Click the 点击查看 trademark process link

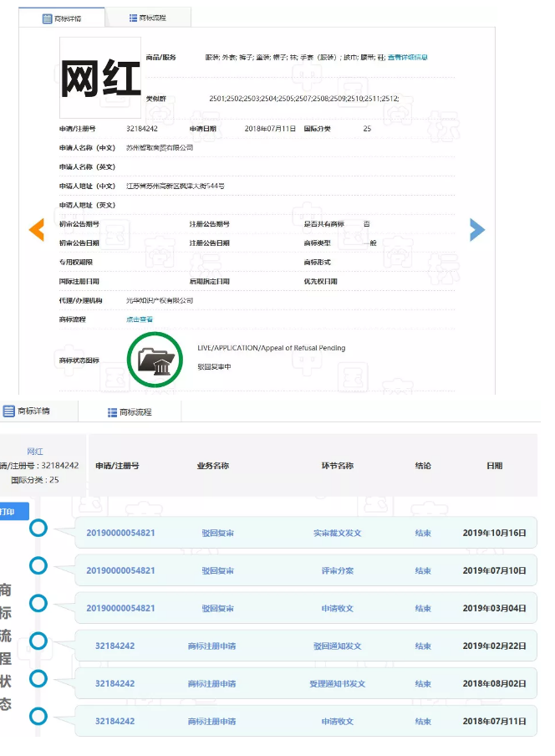140,319
